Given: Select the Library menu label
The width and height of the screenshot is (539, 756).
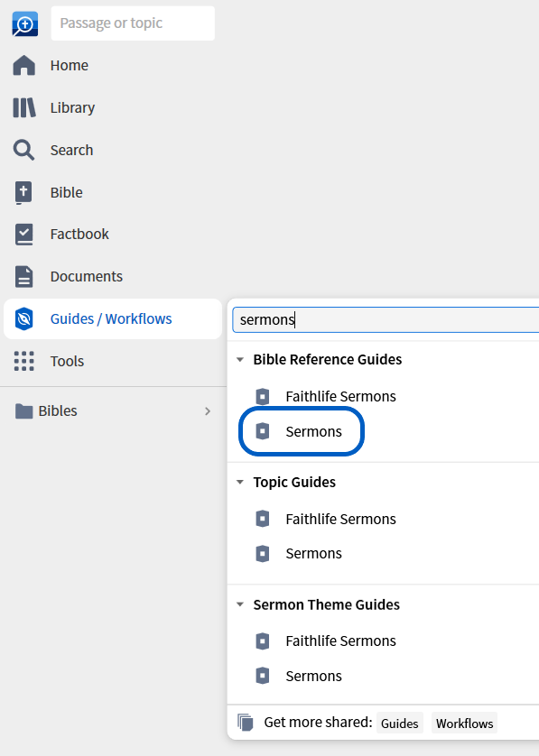Looking at the screenshot, I should point(72,108).
